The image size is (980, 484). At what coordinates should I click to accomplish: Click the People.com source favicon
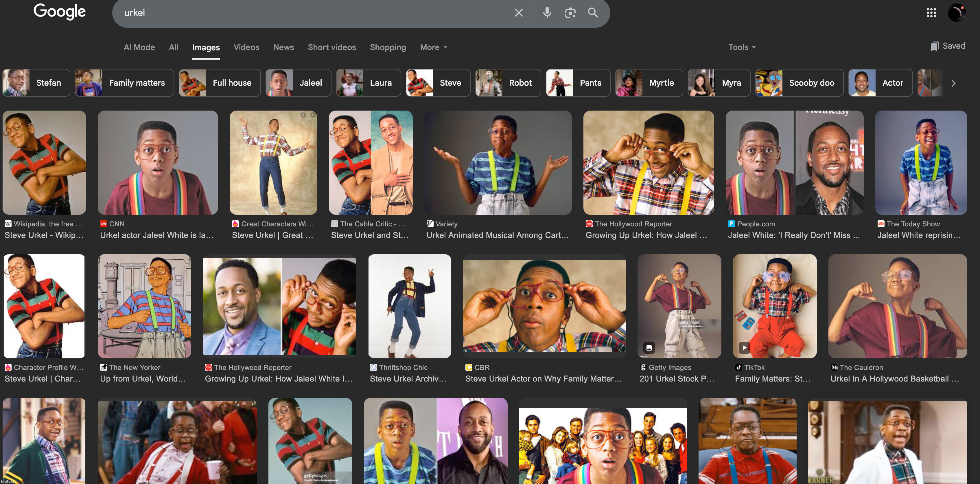pyautogui.click(x=731, y=224)
